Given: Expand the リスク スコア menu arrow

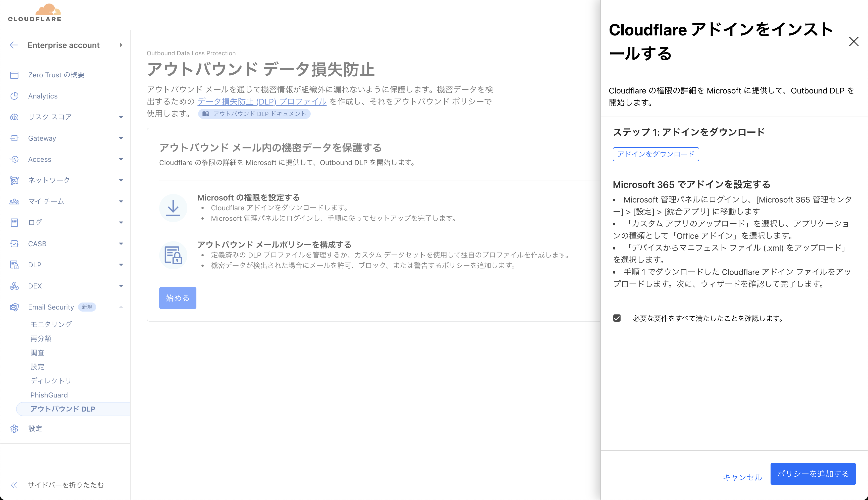Looking at the screenshot, I should pos(121,117).
